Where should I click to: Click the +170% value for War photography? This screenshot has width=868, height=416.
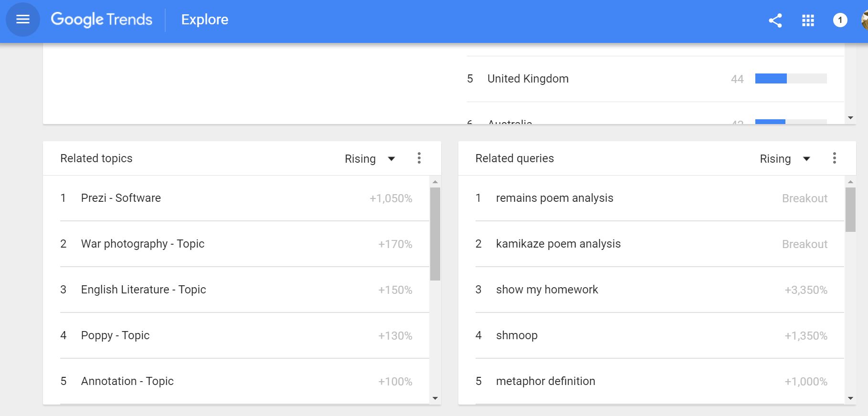pos(395,244)
